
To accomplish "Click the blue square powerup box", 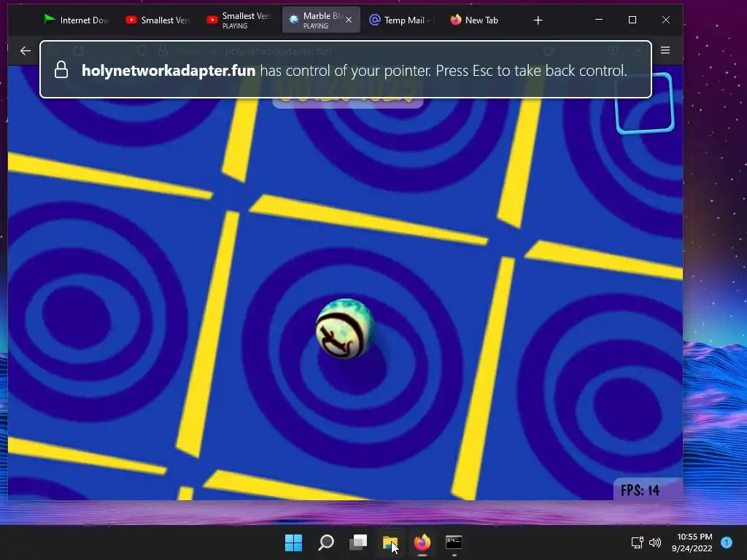I will point(645,103).
